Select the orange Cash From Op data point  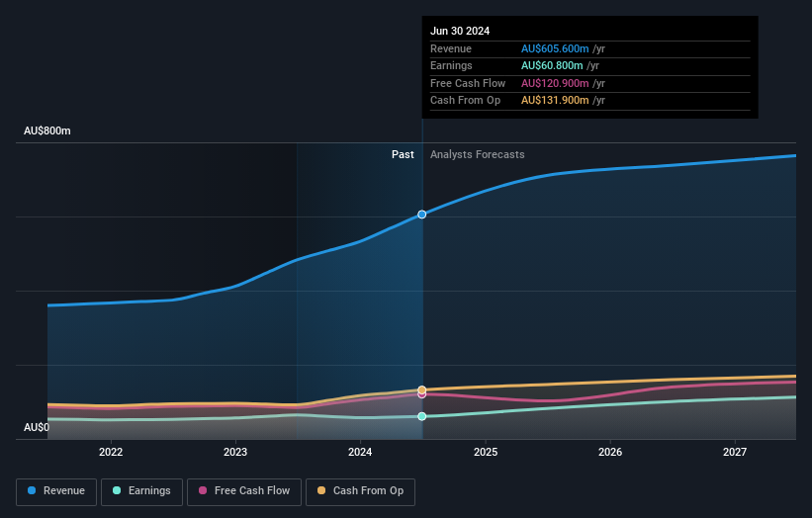(x=422, y=389)
